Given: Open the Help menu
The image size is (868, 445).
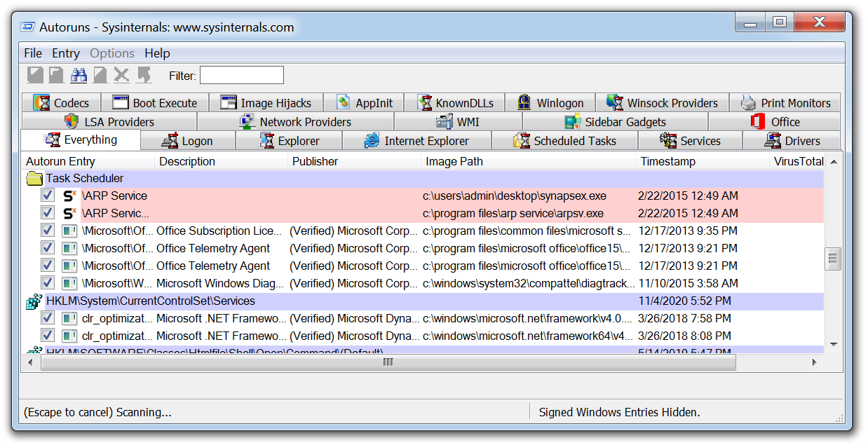Looking at the screenshot, I should click(x=157, y=53).
